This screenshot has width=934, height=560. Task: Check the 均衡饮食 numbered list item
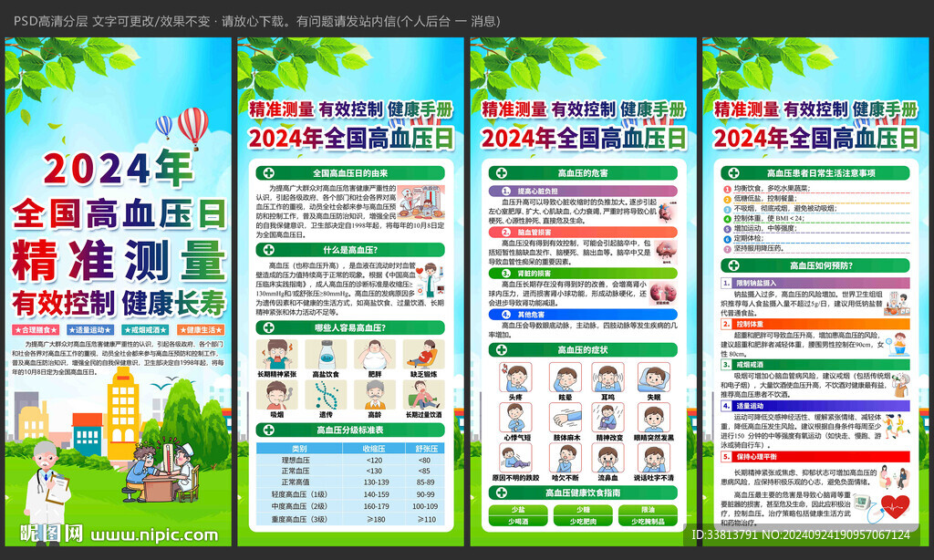click(x=727, y=188)
